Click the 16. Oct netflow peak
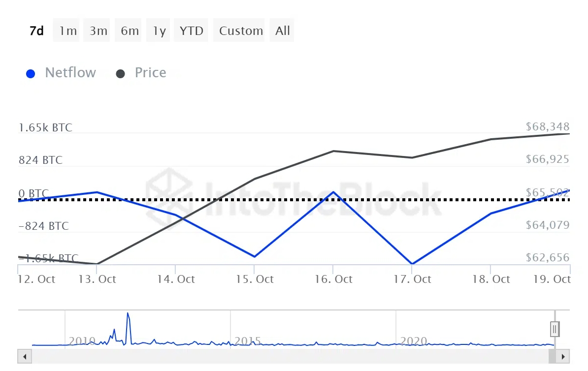The width and height of the screenshot is (588, 371). (333, 192)
